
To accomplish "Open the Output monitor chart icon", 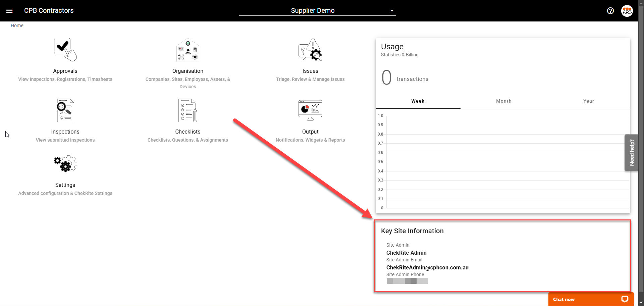I will (310, 110).
